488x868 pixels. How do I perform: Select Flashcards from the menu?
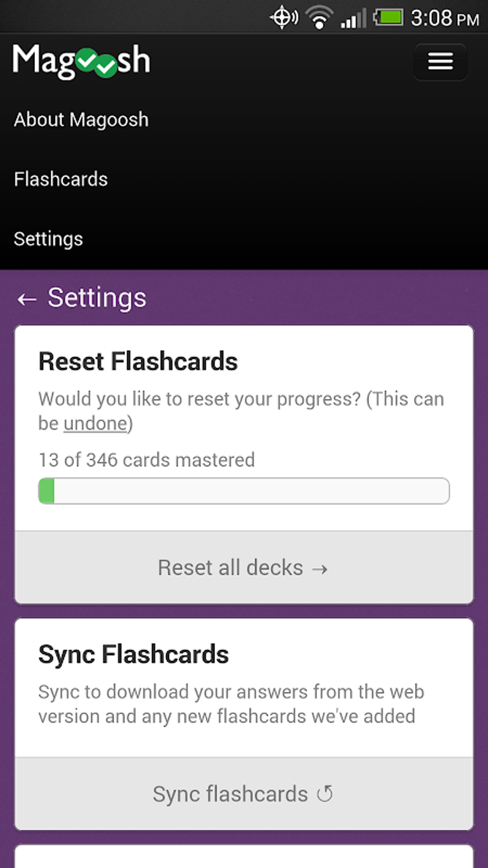click(61, 179)
